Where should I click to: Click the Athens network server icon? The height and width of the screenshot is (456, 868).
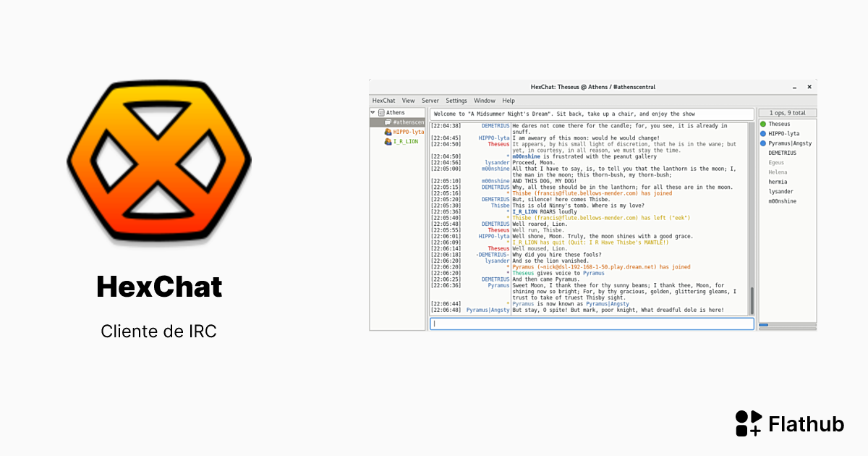coord(382,112)
